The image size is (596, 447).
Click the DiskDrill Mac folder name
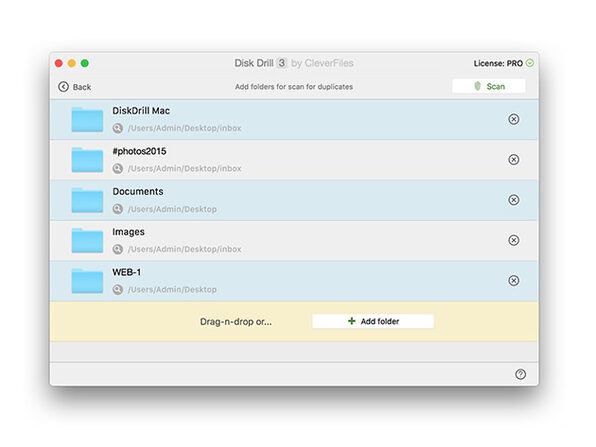click(x=141, y=111)
